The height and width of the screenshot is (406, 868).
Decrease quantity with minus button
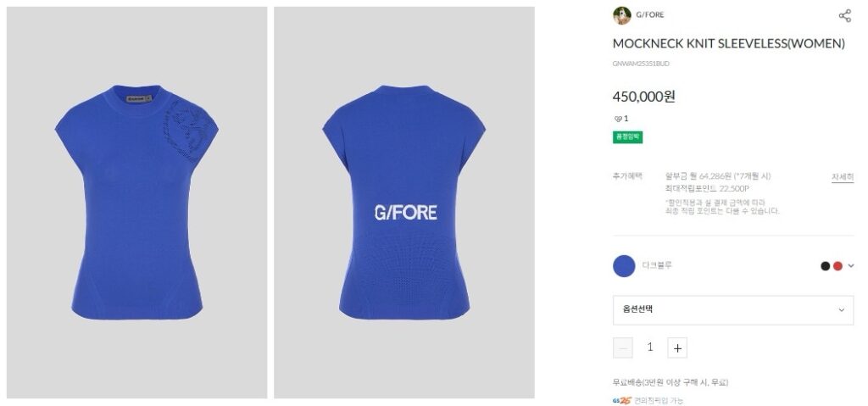point(623,348)
